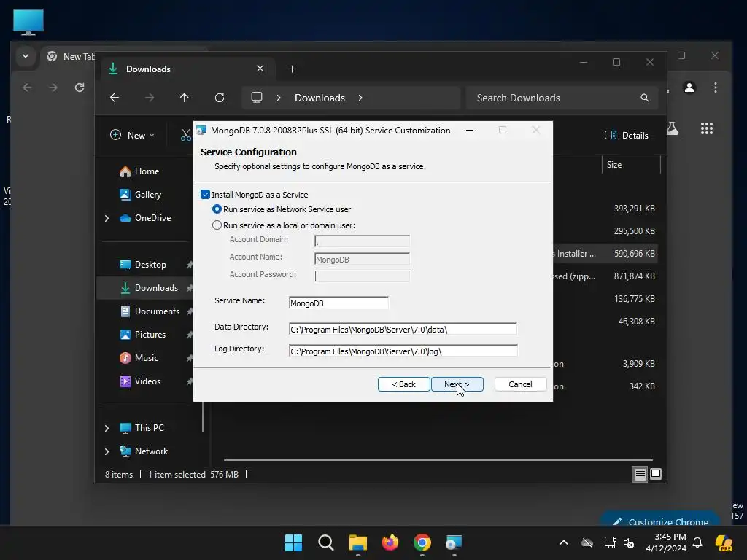The height and width of the screenshot is (560, 747).
Task: Show hidden system tray icons
Action: pos(564,542)
